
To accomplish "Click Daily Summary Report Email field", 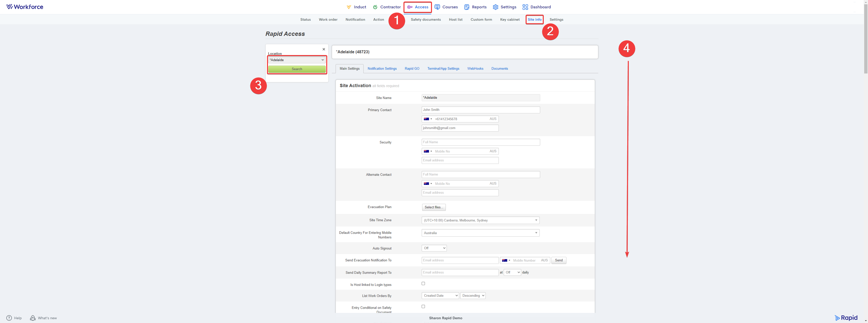I will pyautogui.click(x=460, y=272).
